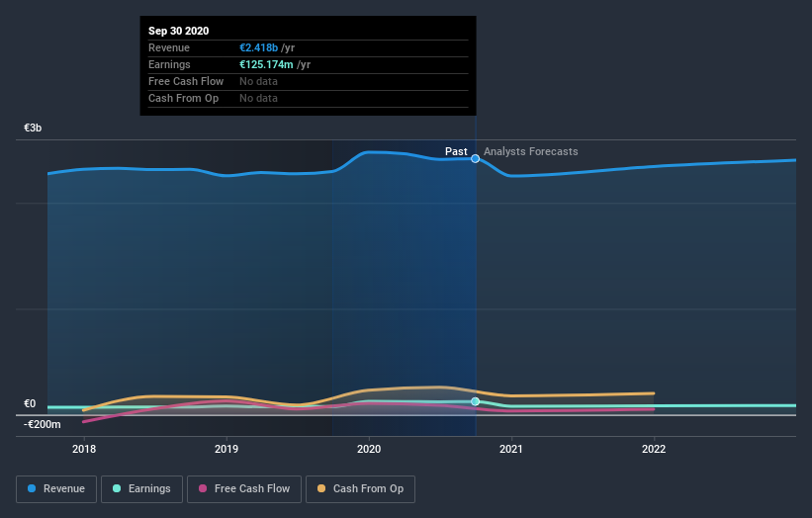Toggle the Cash From Op legend button
Screen dimensions: 812x518
(x=360, y=489)
